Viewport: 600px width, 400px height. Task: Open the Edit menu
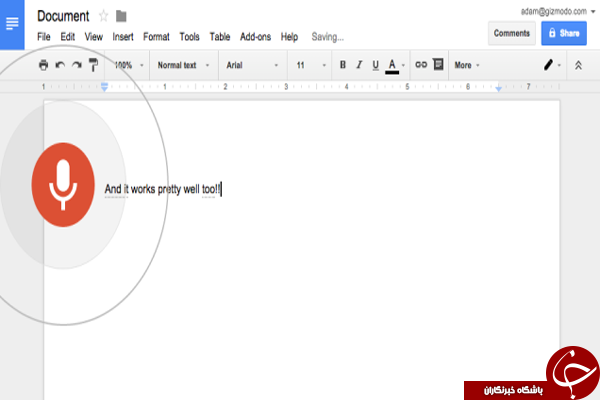click(67, 37)
